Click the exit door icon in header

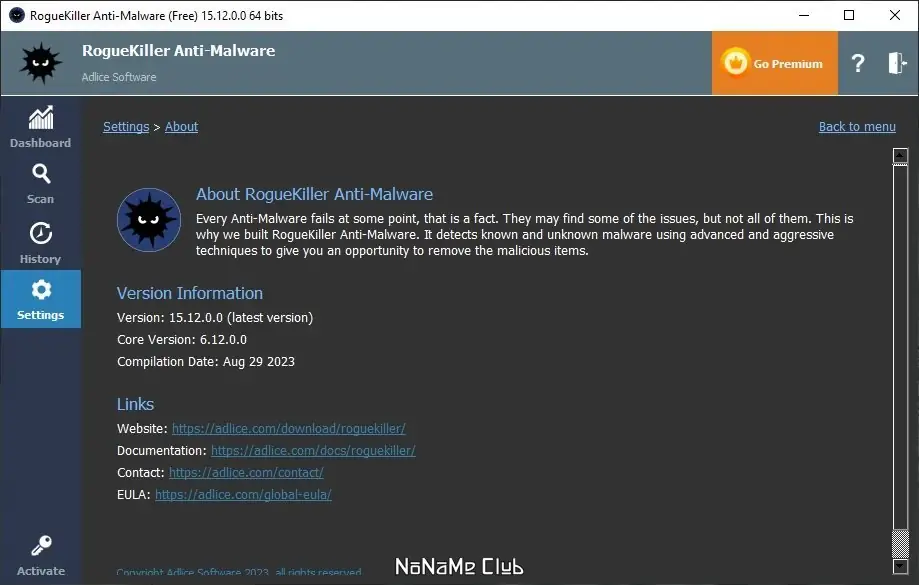897,63
